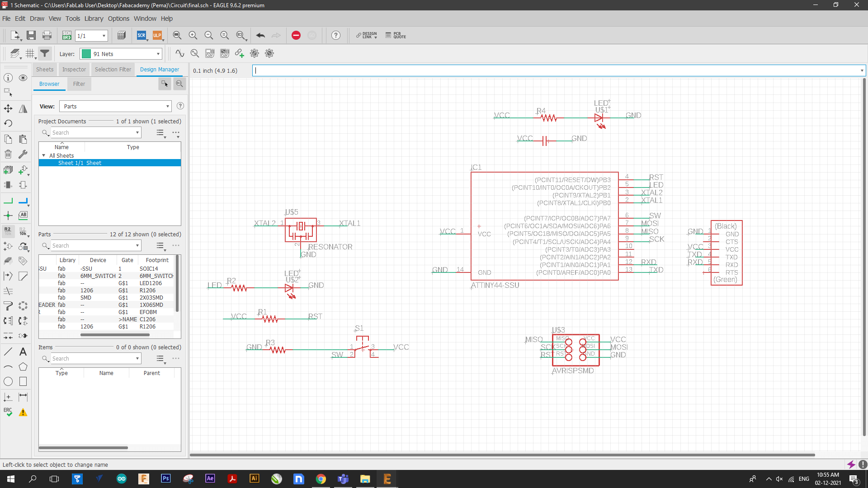
Task: Open the Items search dropdown arrow
Action: tap(137, 358)
